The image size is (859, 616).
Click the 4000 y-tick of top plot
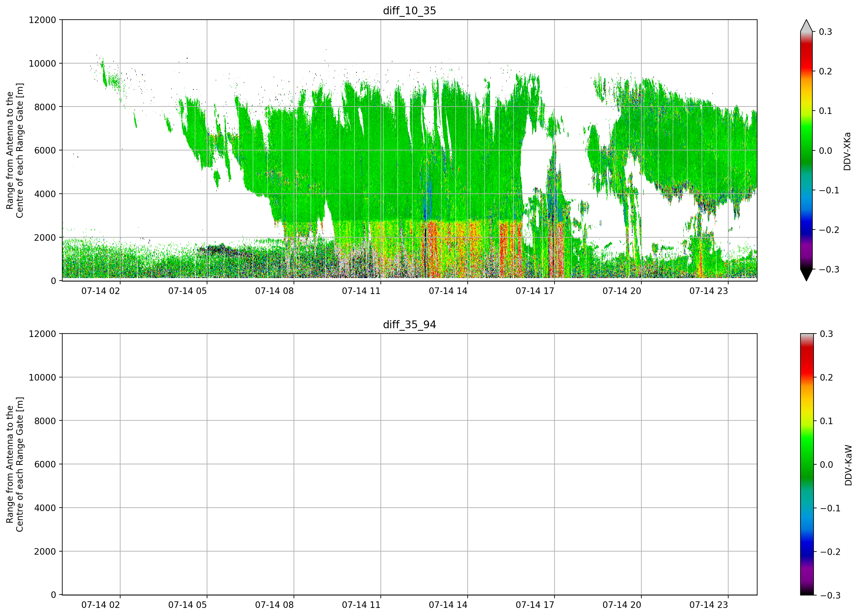(45, 194)
